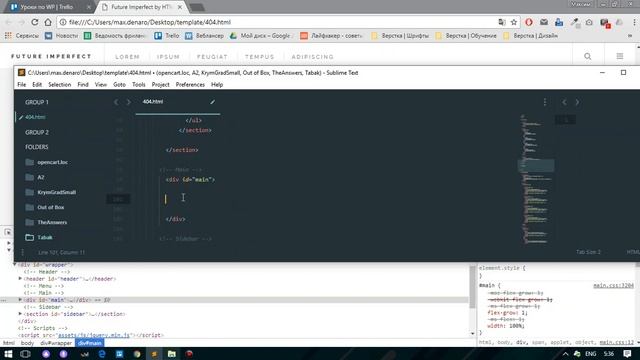Open Microsoft Edge from the taskbar
Image resolution: width=640 pixels, height=360 pixels.
pyautogui.click(x=102, y=354)
